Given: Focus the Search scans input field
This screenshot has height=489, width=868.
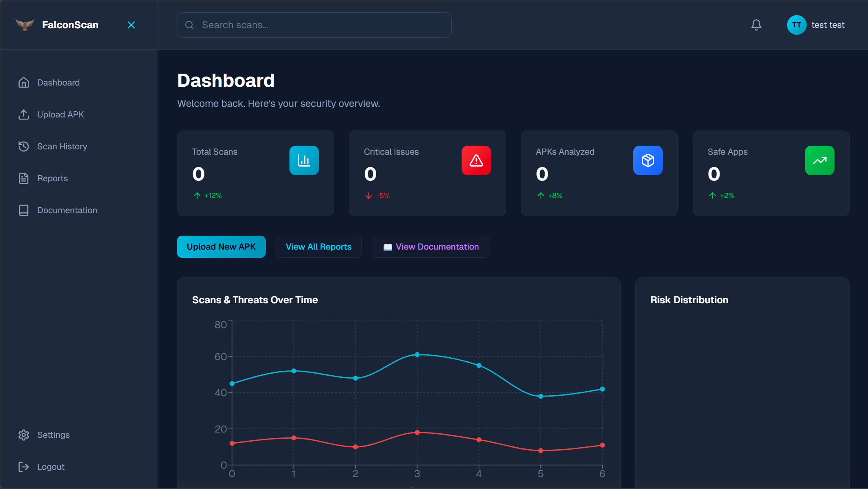Looking at the screenshot, I should pyautogui.click(x=314, y=25).
